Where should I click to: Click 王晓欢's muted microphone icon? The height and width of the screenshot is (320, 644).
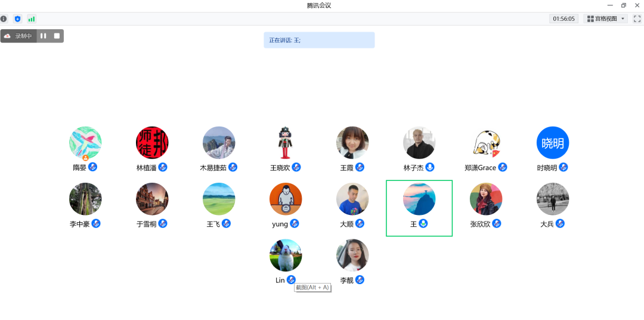[296, 167]
